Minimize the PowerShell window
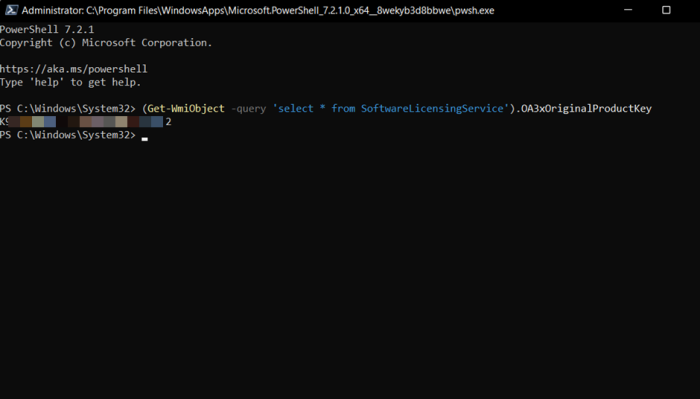This screenshot has width=700, height=399. tap(628, 10)
